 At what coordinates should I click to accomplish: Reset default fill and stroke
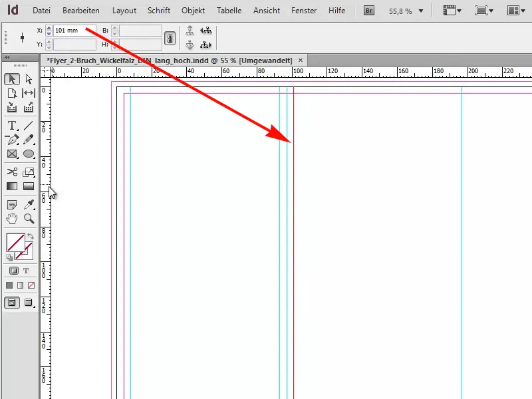point(9,257)
